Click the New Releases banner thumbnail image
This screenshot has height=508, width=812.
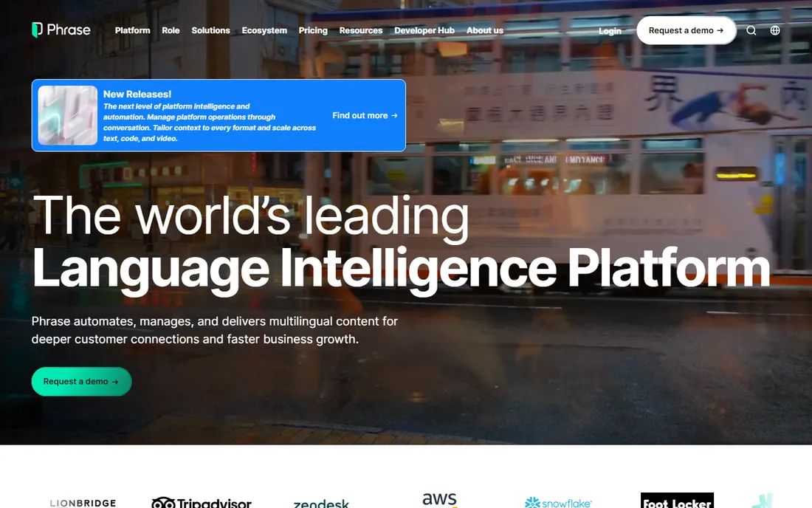pyautogui.click(x=67, y=115)
